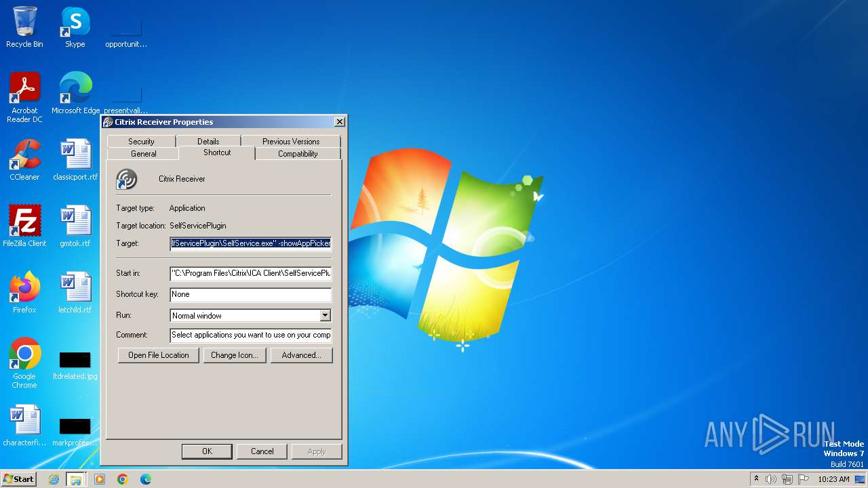This screenshot has height=488, width=868.
Task: Select the letchild.rtf document icon
Action: point(75,293)
